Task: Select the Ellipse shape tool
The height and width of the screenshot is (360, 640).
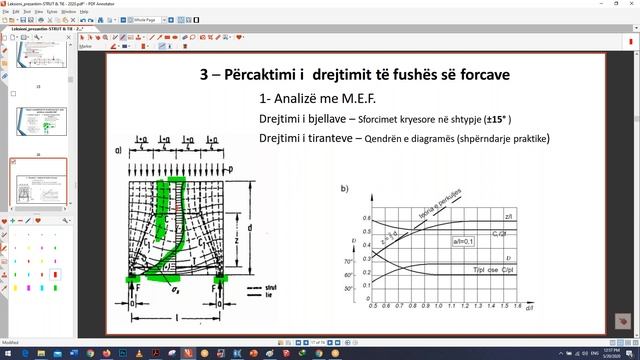Action: (x=175, y=38)
